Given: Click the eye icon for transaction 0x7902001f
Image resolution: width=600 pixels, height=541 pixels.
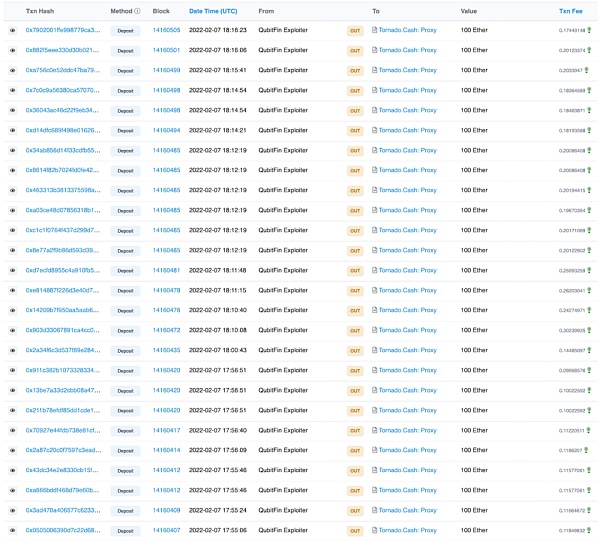Looking at the screenshot, I should tap(13, 31).
